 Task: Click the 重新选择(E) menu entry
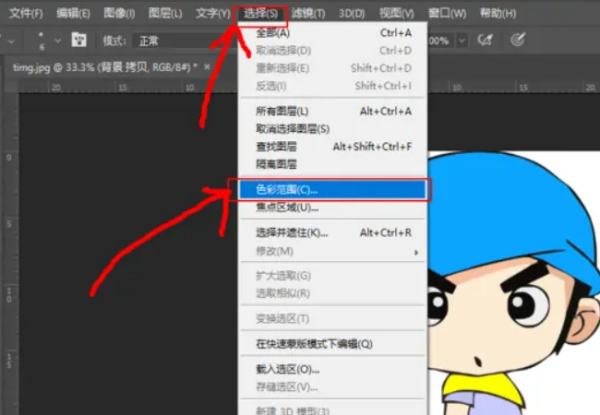click(333, 68)
